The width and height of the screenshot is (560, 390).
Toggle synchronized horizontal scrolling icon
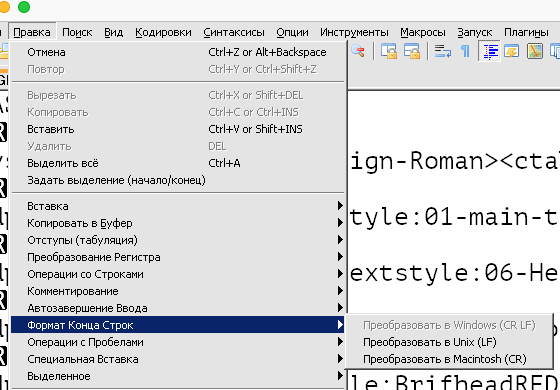coord(412,51)
